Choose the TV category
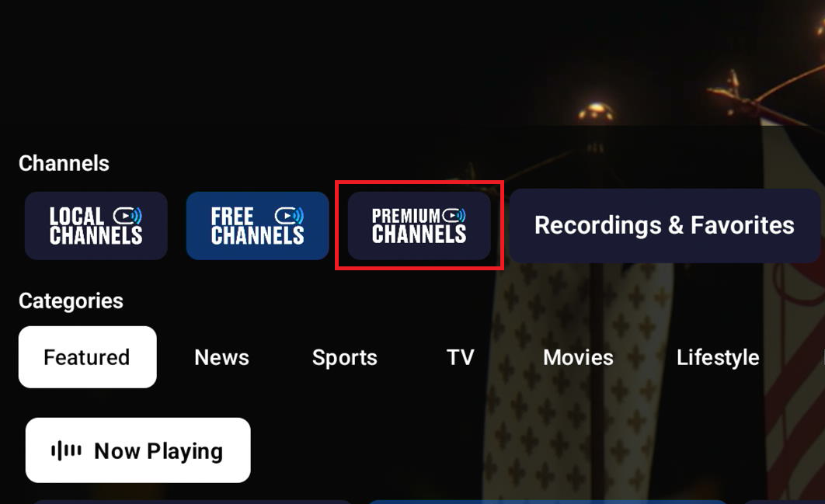 (x=461, y=358)
